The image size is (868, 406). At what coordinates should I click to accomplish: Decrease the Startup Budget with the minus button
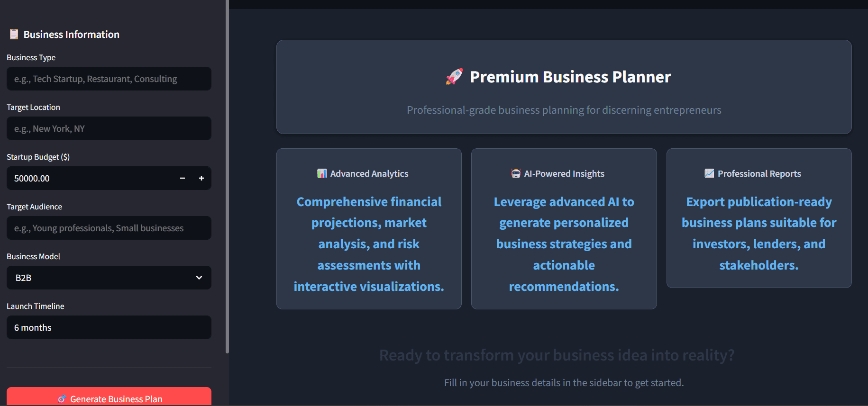coord(182,178)
